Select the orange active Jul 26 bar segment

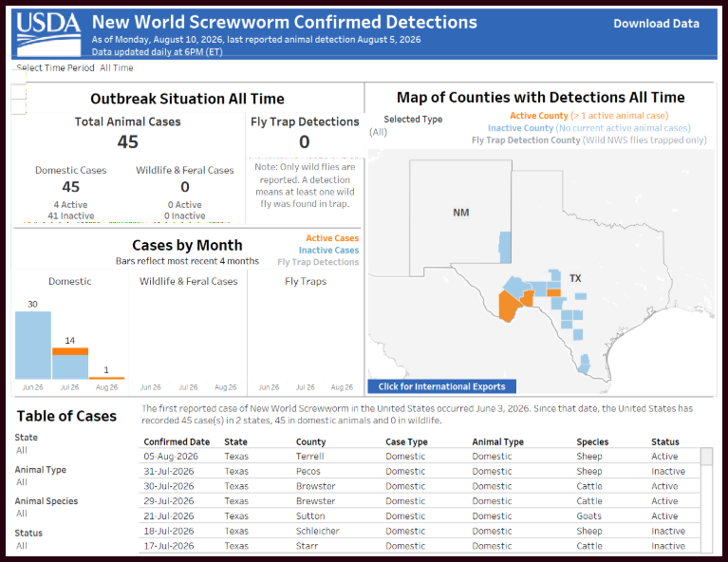click(x=70, y=351)
